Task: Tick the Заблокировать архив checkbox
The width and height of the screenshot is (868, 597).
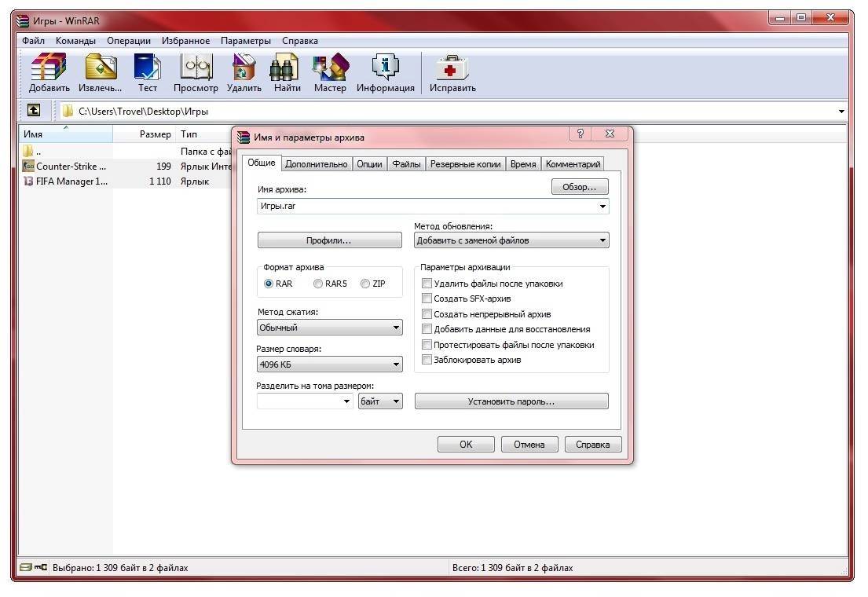Action: [x=427, y=360]
